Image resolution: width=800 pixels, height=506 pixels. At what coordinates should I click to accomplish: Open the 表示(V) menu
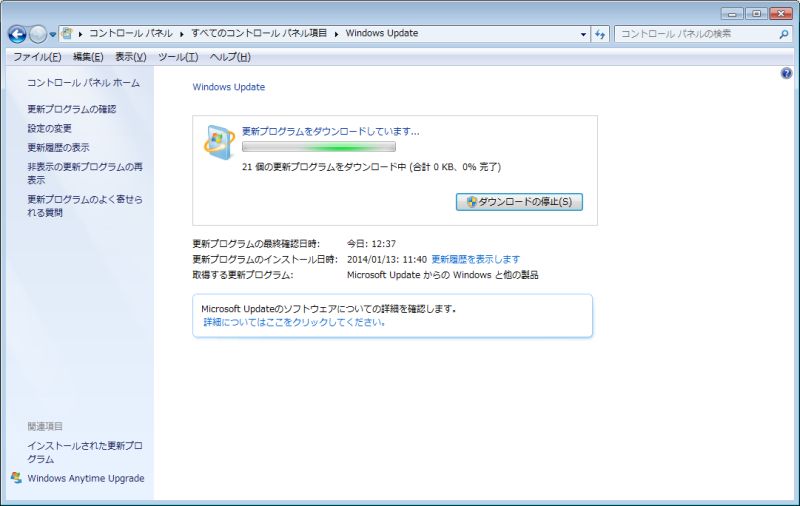pos(131,57)
